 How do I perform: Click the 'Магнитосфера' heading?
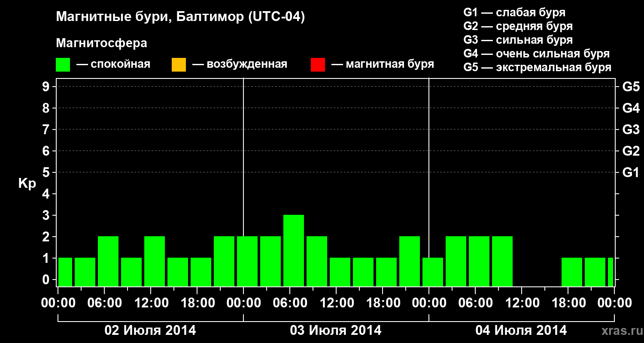(101, 43)
